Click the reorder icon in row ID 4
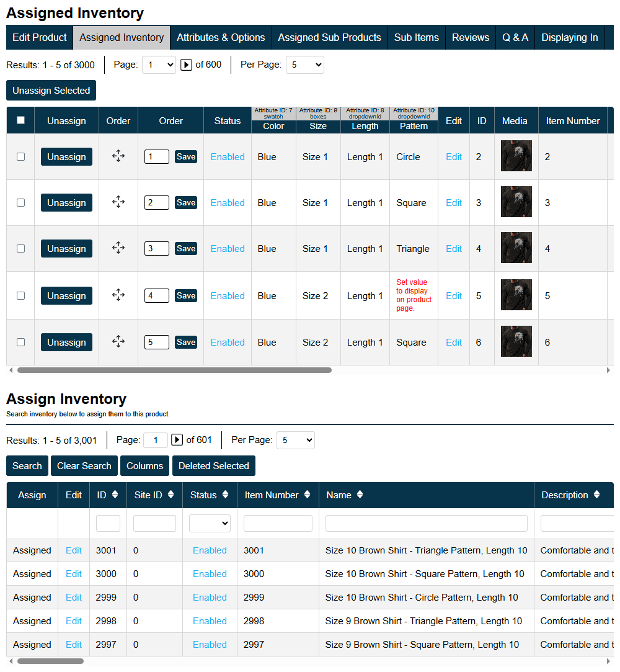 tap(118, 248)
